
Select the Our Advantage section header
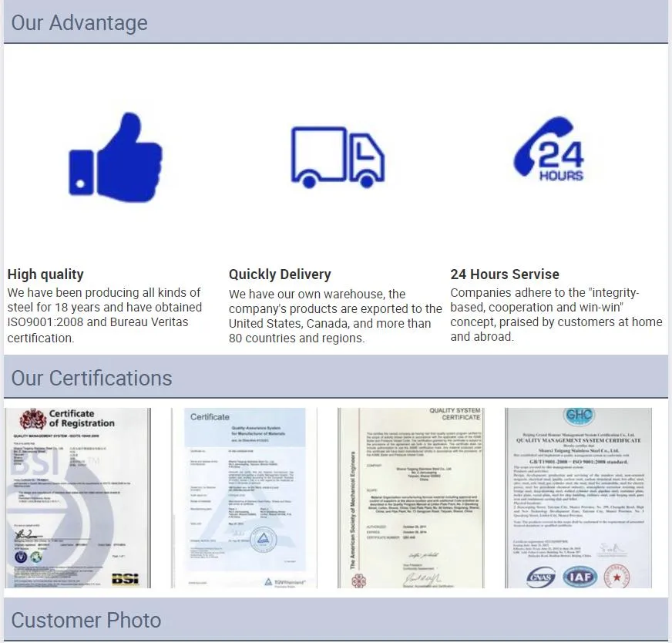(x=79, y=23)
